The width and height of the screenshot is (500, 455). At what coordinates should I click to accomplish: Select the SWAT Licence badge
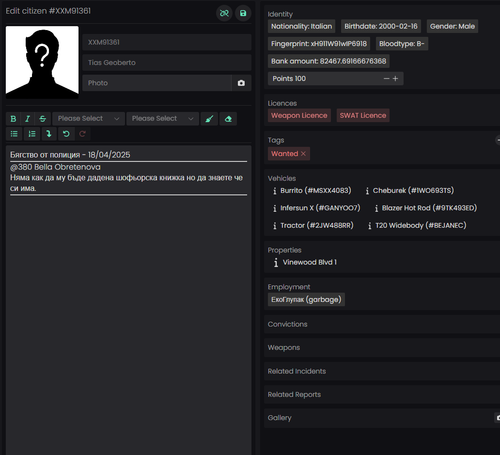363,116
